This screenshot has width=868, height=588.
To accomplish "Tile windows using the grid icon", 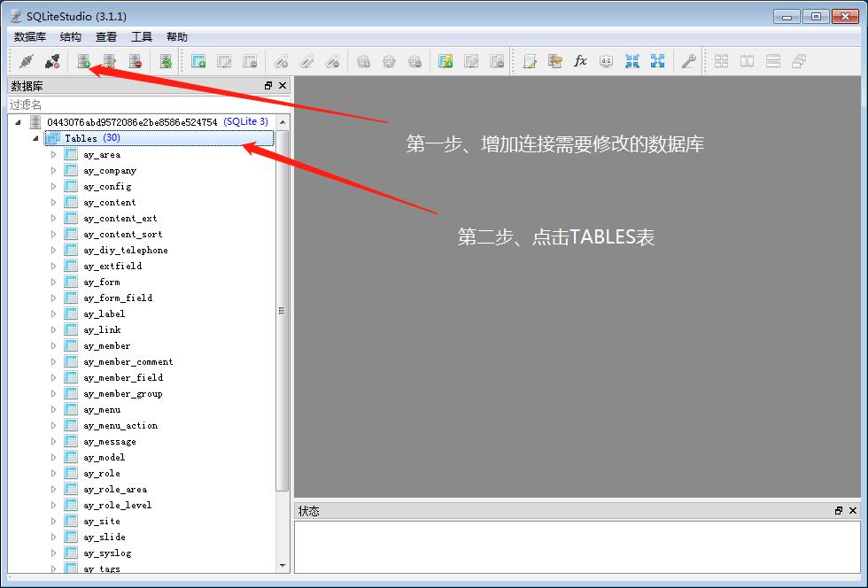I will [x=721, y=61].
